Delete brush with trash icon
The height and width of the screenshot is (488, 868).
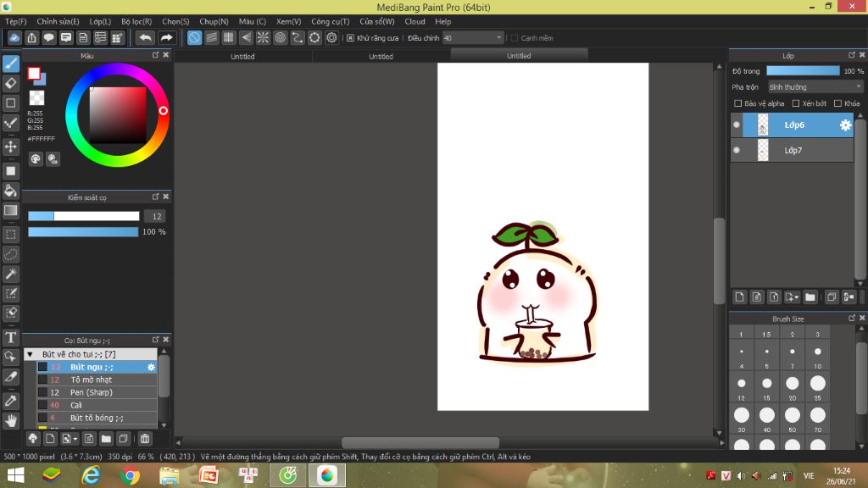tap(145, 439)
